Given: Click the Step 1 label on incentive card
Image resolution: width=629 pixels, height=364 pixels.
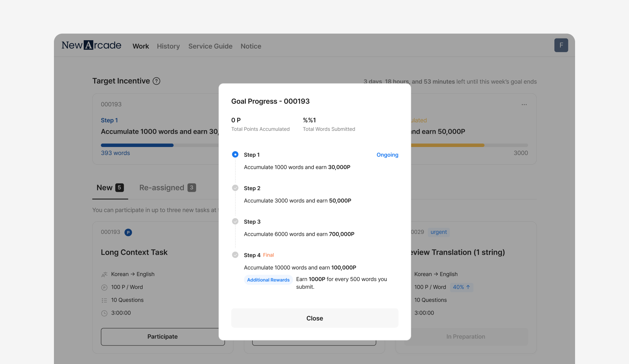Looking at the screenshot, I should (x=109, y=120).
